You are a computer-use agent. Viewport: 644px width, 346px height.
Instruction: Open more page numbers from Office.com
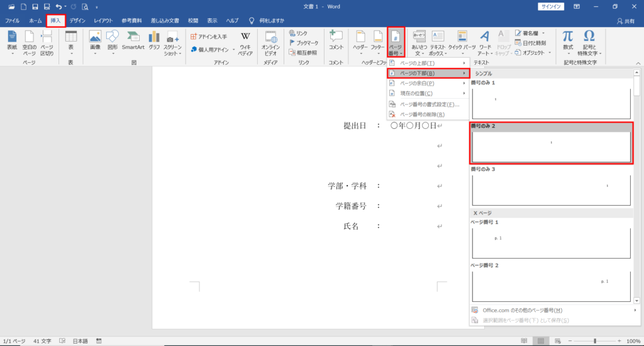coord(555,310)
